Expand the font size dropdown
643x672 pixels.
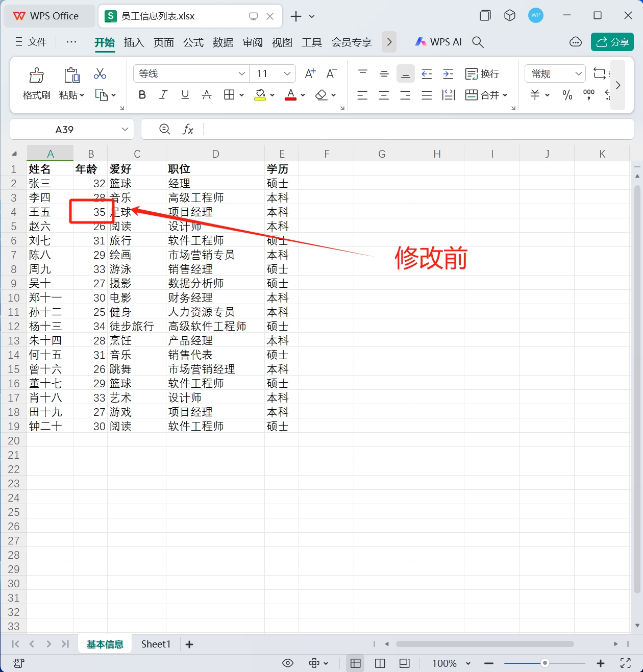287,73
